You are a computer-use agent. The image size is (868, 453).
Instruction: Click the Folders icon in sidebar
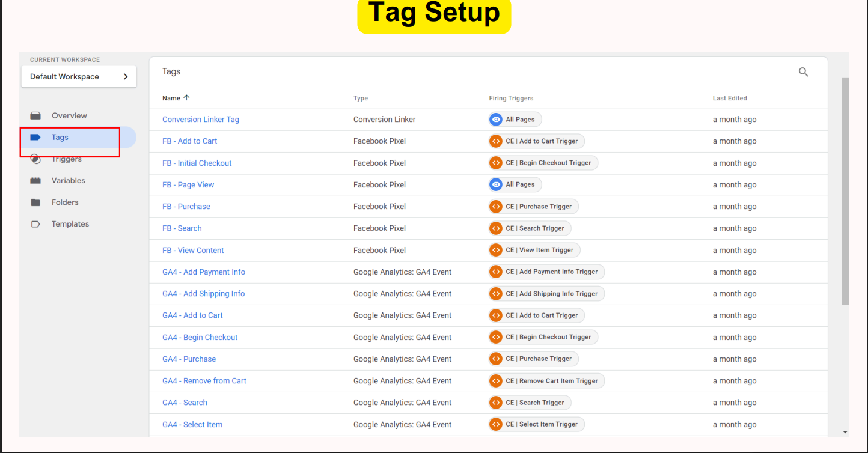[x=35, y=202]
